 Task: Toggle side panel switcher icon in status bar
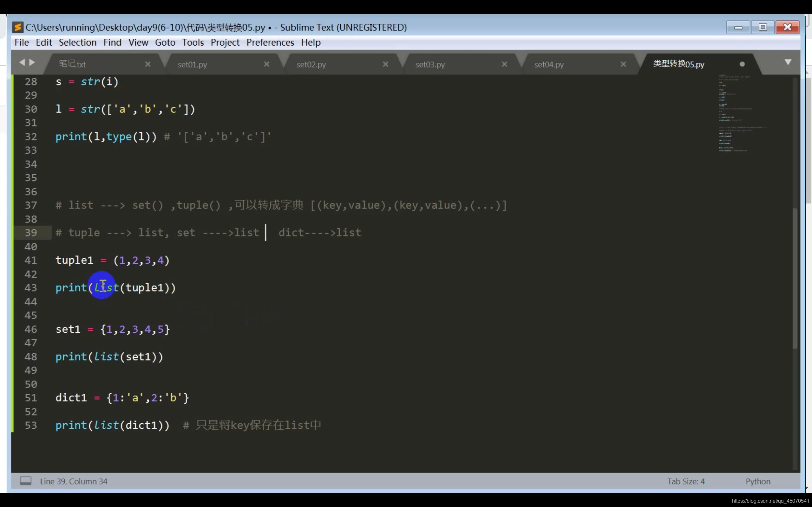coord(25,481)
